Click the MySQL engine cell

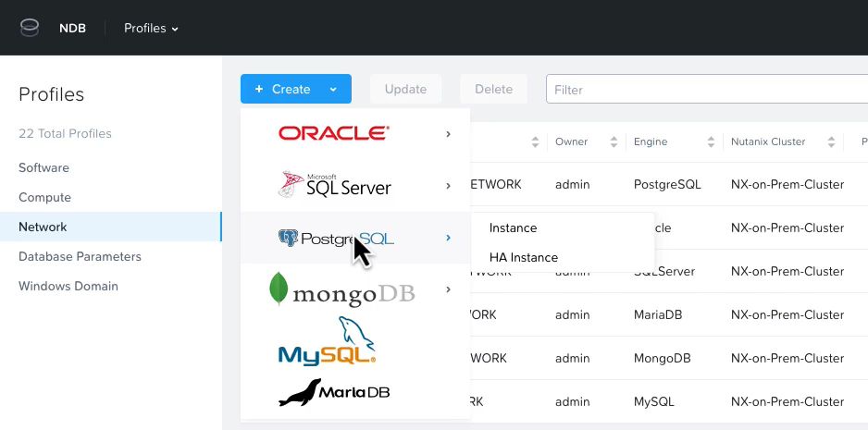tap(653, 401)
